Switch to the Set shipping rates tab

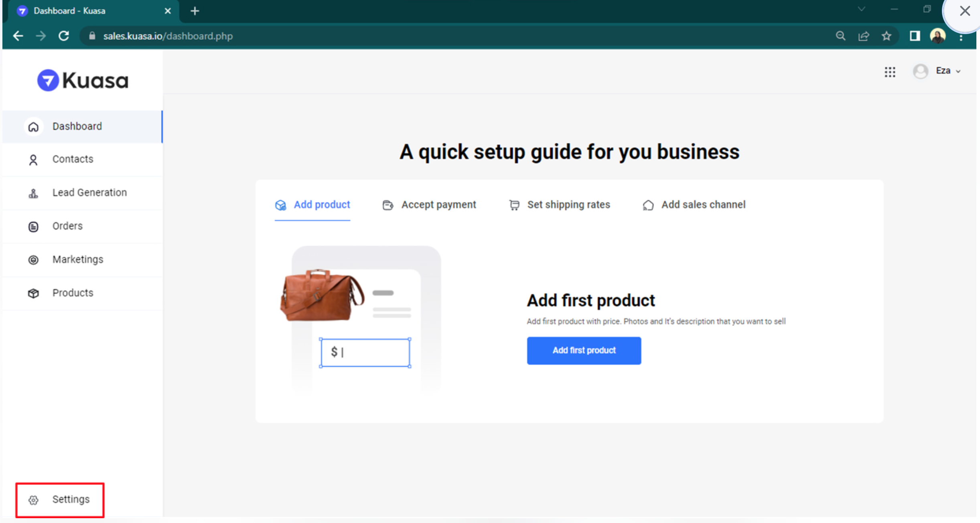(x=559, y=205)
